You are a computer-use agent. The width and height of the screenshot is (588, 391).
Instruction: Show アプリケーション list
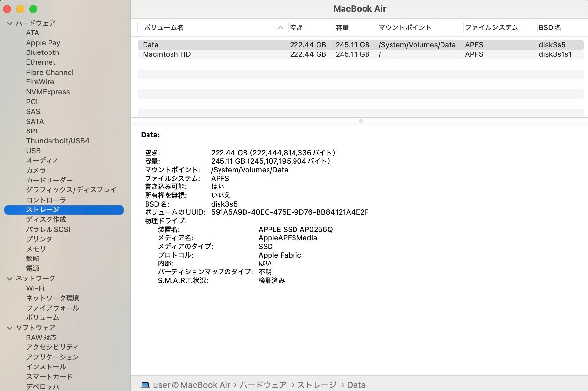pyautogui.click(x=53, y=357)
